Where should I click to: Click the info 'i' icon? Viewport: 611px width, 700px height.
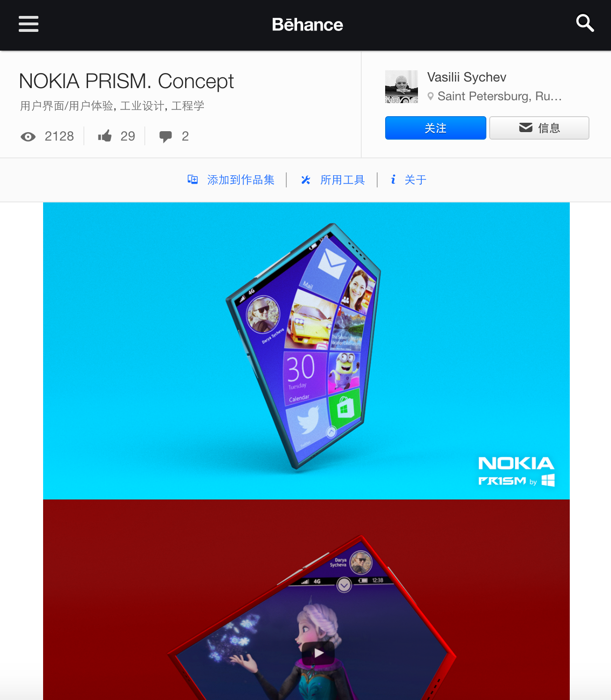tap(393, 179)
